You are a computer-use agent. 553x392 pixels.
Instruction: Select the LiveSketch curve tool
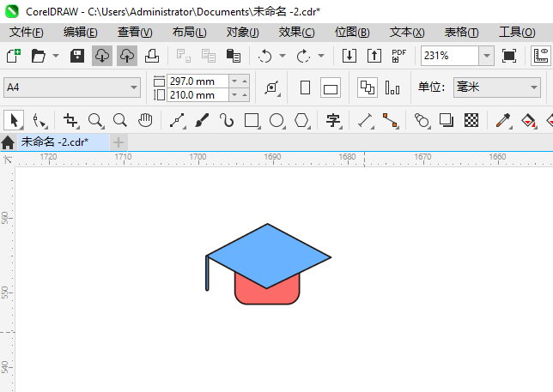click(227, 120)
